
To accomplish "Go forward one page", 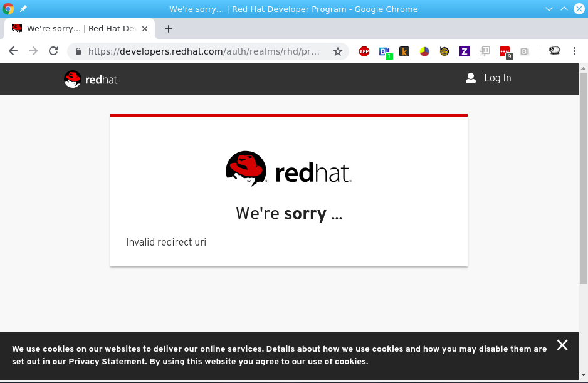I will [33, 51].
